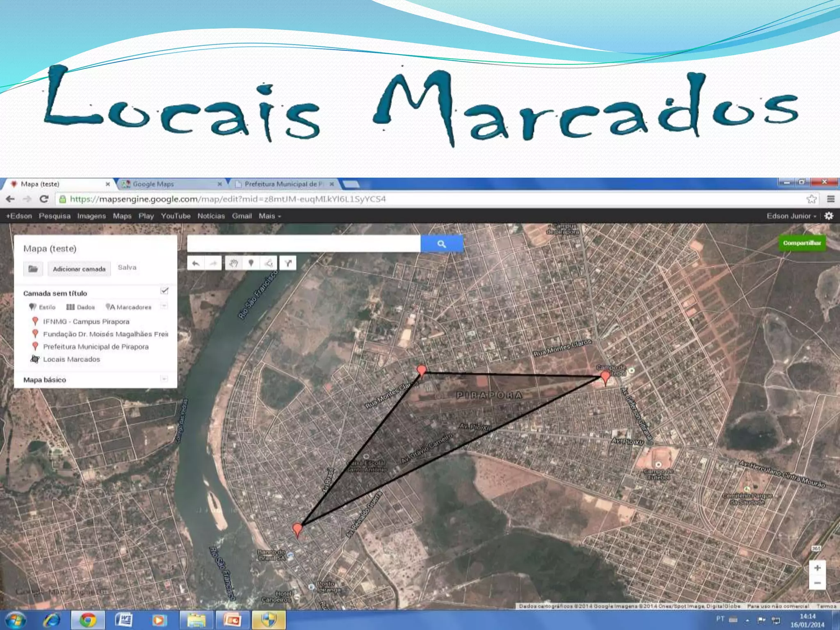
Task: Open YouTube in the Google bar
Action: tap(176, 216)
